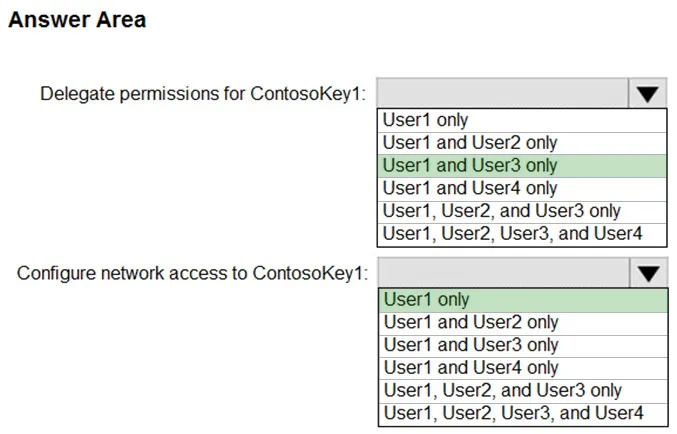
Task: Choose 'User1 and User4 only' under Configure network access
Action: [x=523, y=368]
